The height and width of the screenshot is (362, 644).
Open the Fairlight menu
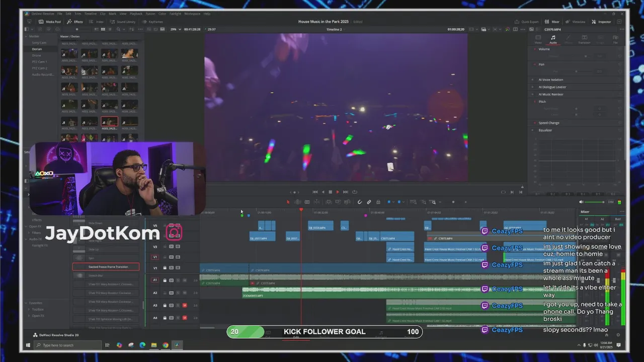tap(176, 14)
